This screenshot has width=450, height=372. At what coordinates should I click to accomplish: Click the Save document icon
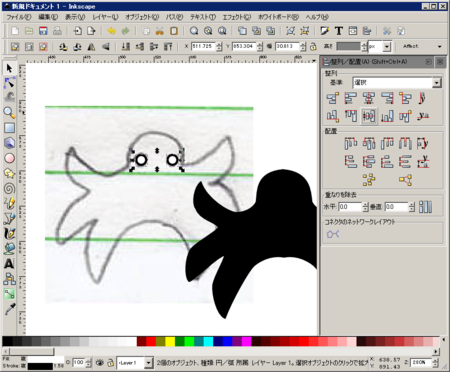[x=43, y=31]
